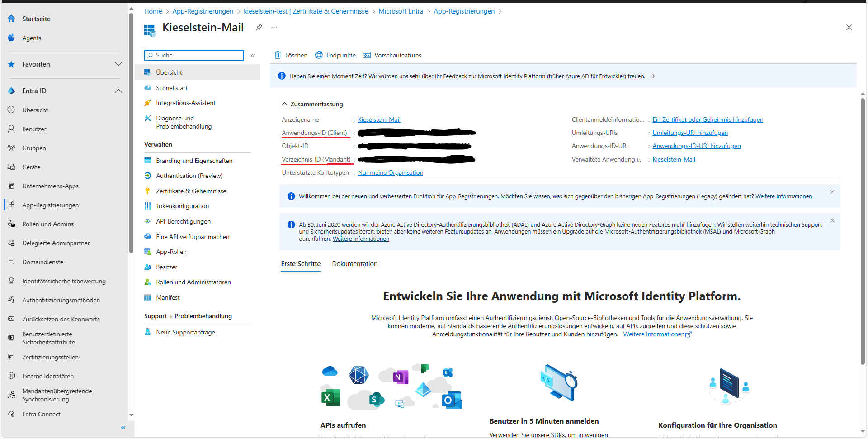Image resolution: width=868 pixels, height=439 pixels.
Task: Focus the Suche search field
Action: (194, 55)
